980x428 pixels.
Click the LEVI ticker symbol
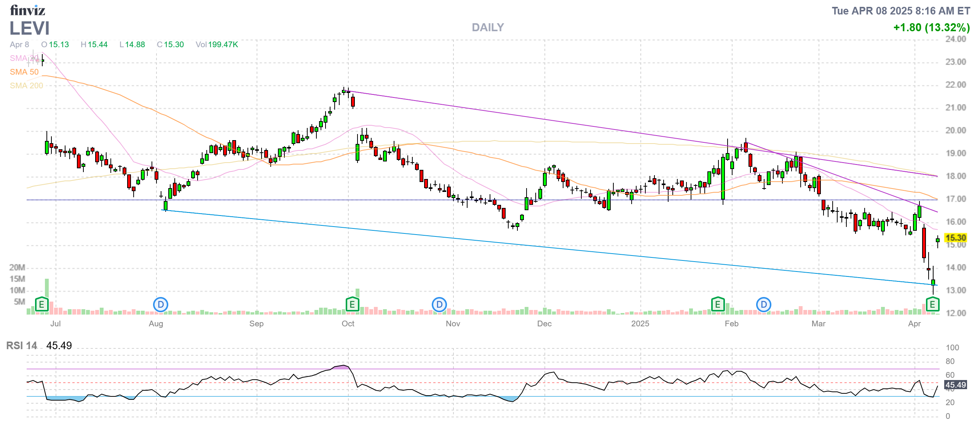point(29,28)
